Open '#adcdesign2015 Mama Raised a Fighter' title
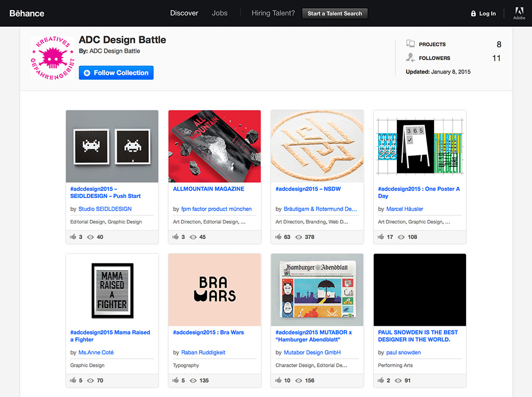532x397 pixels. pyautogui.click(x=110, y=336)
